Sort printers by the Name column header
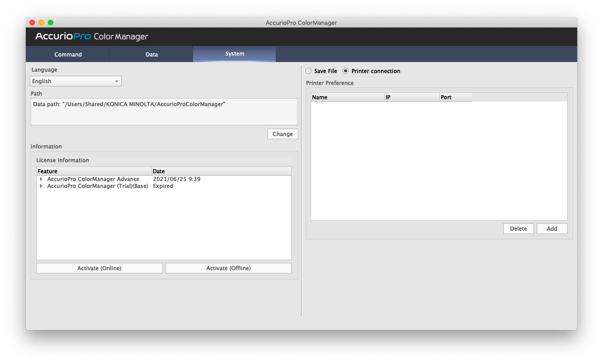 pyautogui.click(x=347, y=97)
